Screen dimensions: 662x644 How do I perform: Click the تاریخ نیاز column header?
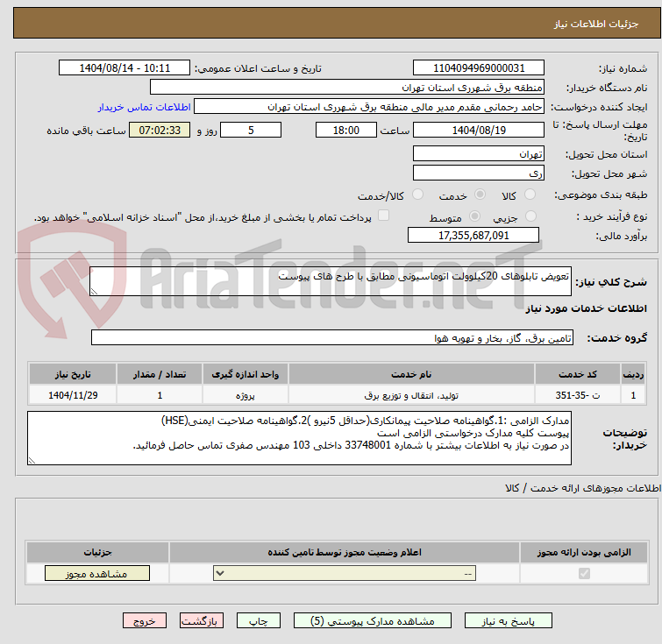73,374
